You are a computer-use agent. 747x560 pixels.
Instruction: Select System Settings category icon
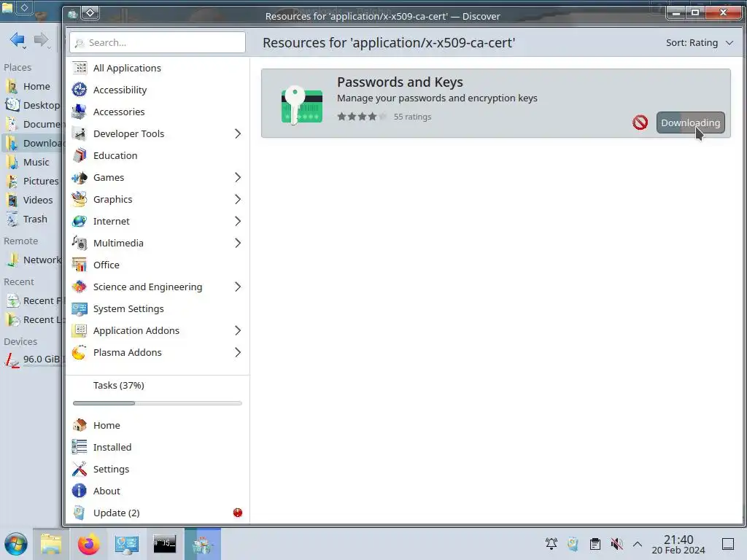80,309
